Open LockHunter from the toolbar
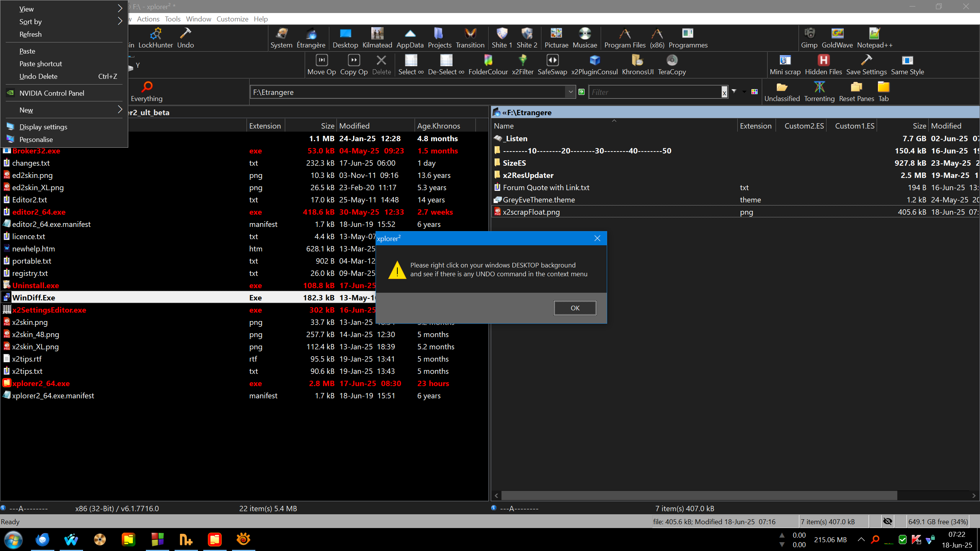Screen dimensions: 980x551 [x=155, y=37]
